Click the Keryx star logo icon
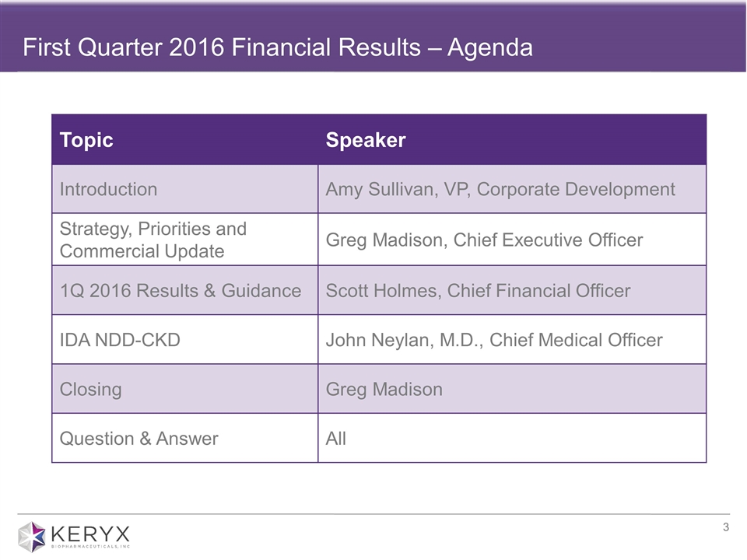Viewport: 747px width, 560px height. [x=32, y=537]
